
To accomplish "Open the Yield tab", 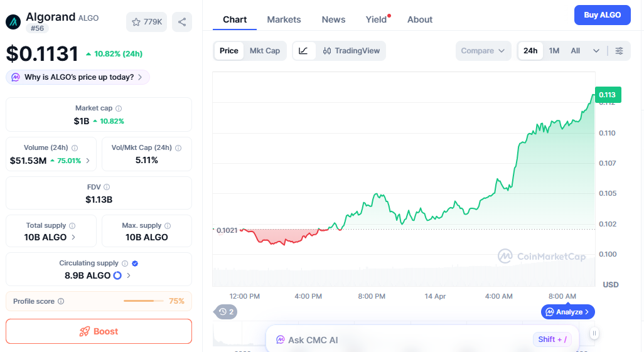I will [x=376, y=19].
